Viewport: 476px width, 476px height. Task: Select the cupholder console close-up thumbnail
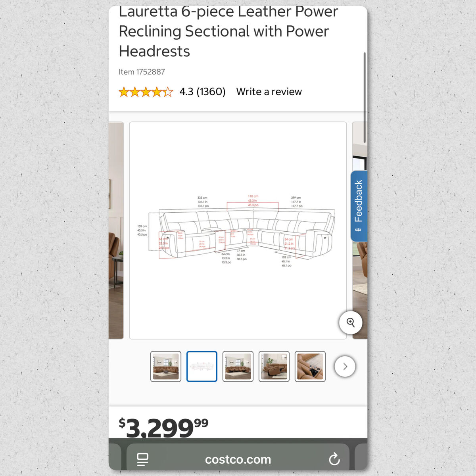(x=310, y=367)
